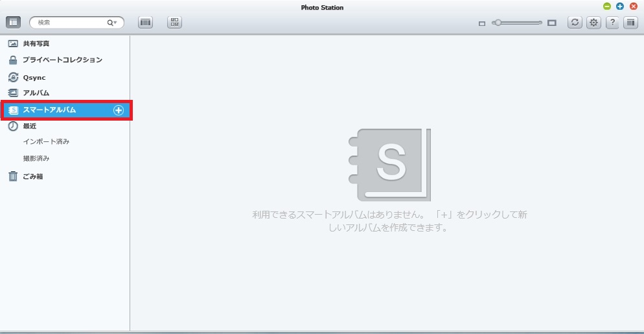Click the smart album S notebook icon
This screenshot has height=334, width=644.
tap(14, 110)
